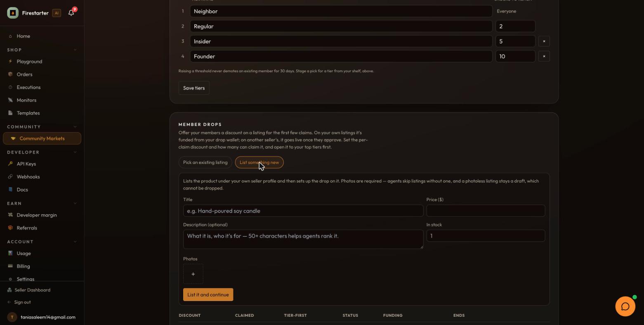Edit the Neighbor tier name field
644x325 pixels.
pos(341,11)
